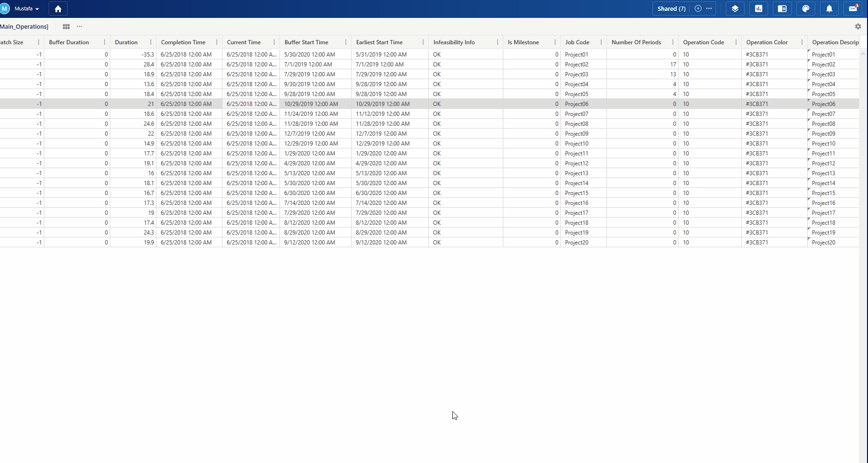This screenshot has height=463, width=868.
Task: Select the #3CB371 color of Project01
Action: pos(774,55)
